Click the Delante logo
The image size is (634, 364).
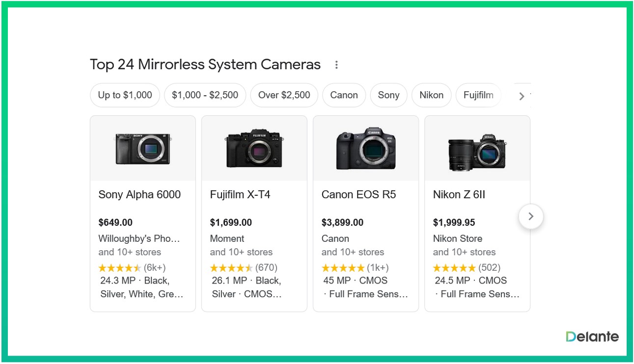592,337
